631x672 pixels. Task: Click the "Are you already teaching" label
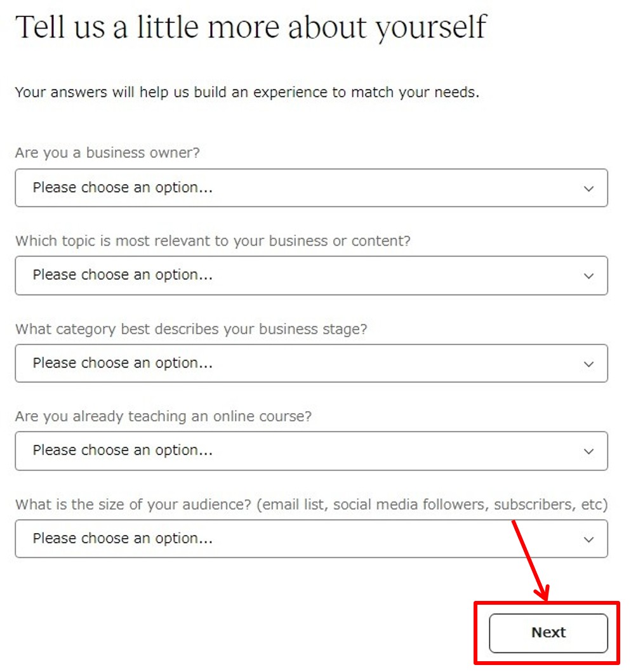163,416
